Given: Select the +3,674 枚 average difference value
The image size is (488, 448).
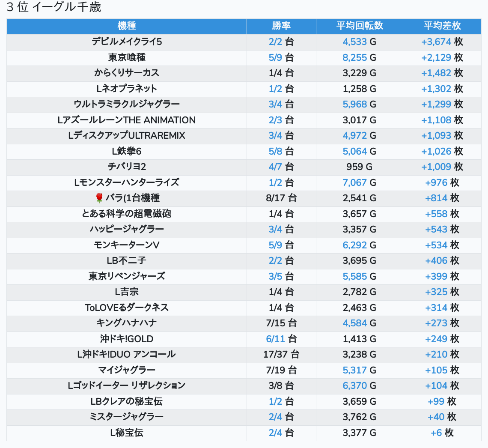Looking at the screenshot, I should coord(442,42).
